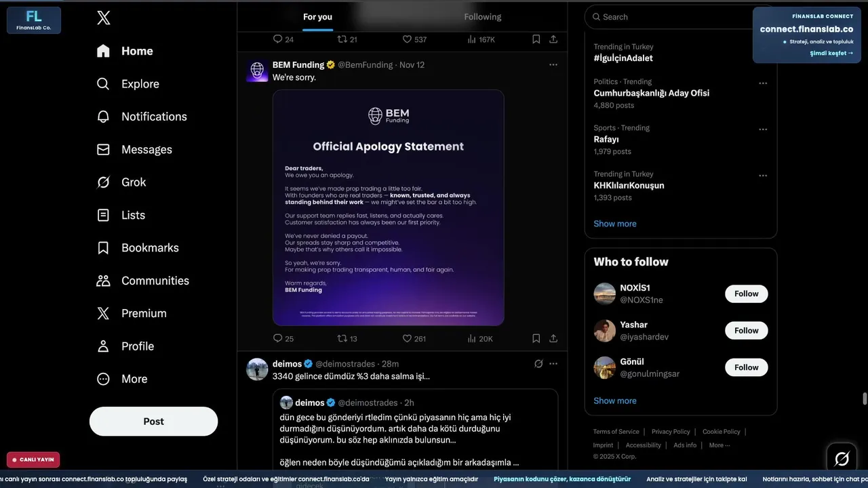Click the page scrollbar thumb
This screenshot has height=488, width=868.
864,399
